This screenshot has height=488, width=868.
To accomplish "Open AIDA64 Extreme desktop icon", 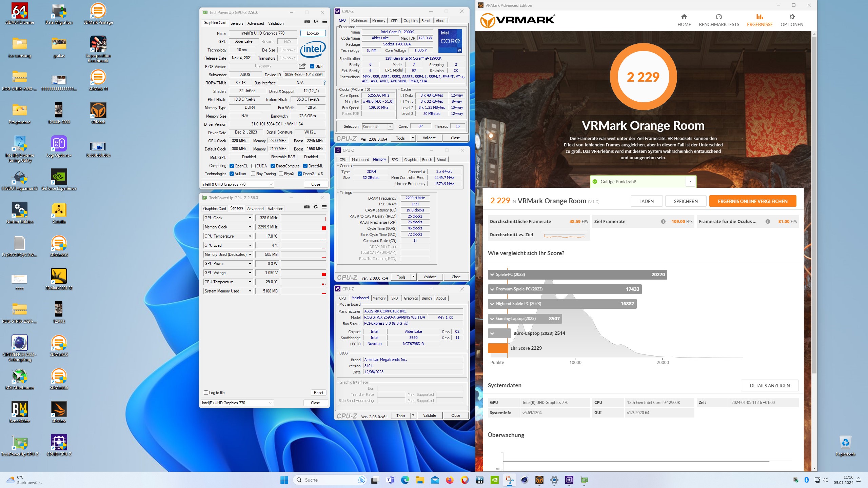I will click(20, 14).
